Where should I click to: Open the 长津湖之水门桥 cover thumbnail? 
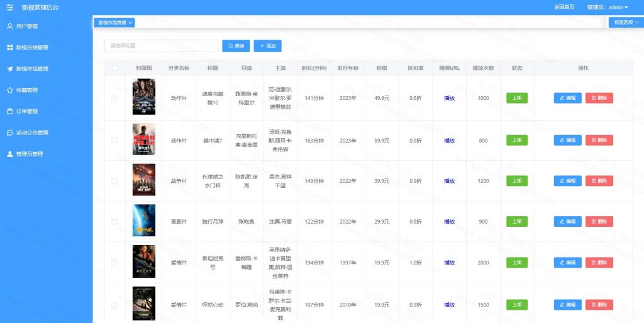144,180
